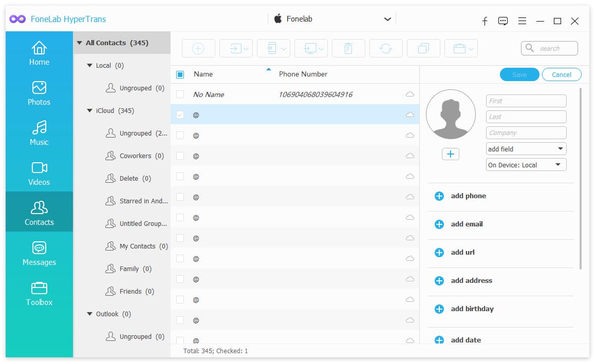Open the Facebook icon in title bar
Image resolution: width=596 pixels, height=364 pixels.
coord(485,21)
